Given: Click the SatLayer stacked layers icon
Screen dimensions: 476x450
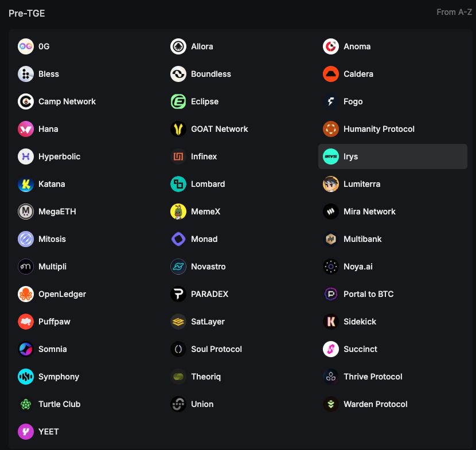Looking at the screenshot, I should click(x=178, y=322).
